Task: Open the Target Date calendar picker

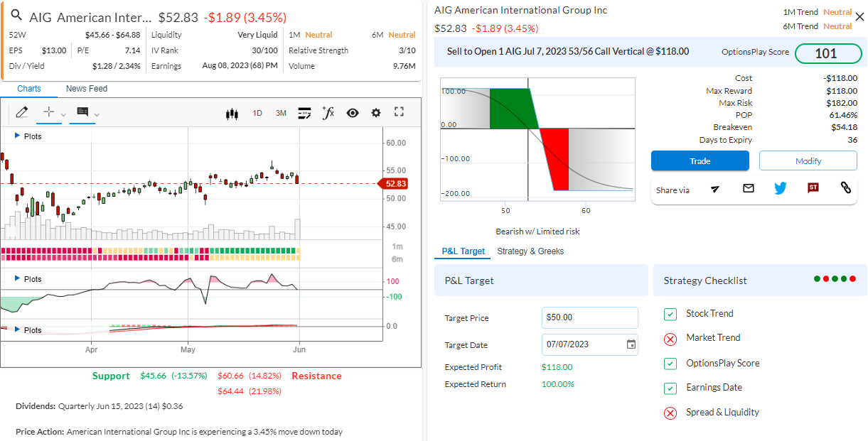Action: click(x=631, y=344)
